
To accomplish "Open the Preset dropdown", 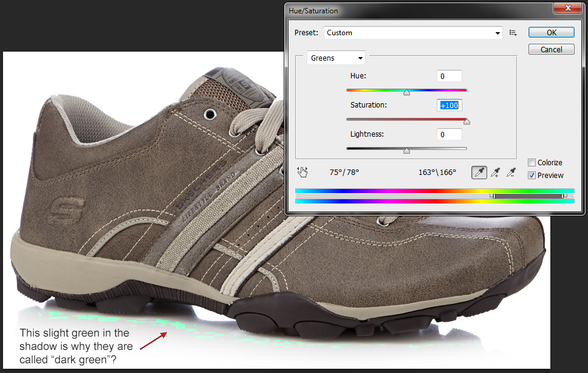I will [x=413, y=33].
